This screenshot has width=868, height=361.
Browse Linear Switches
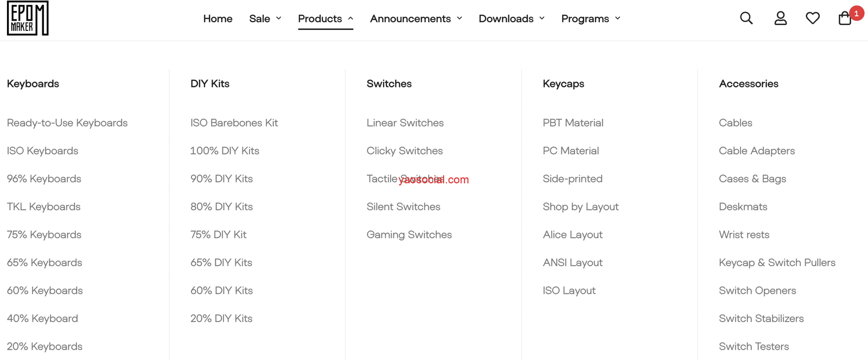[x=405, y=123]
